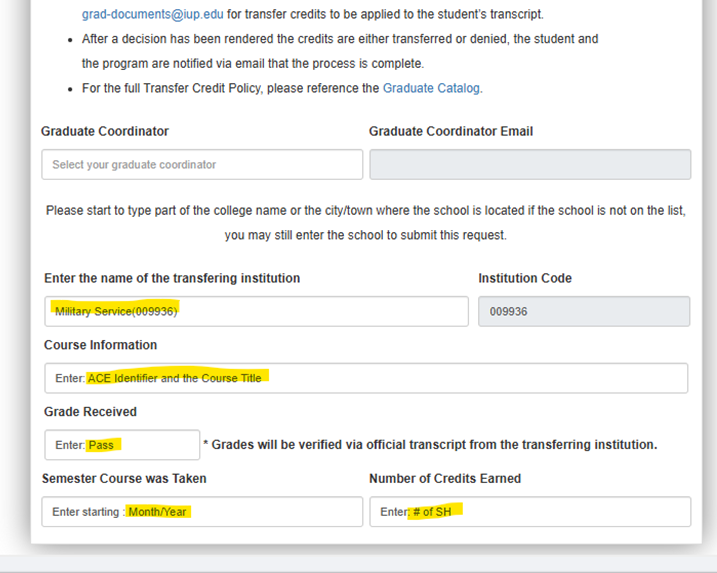Open the grad-documents@iup.edu email link
717x573 pixels.
(152, 14)
